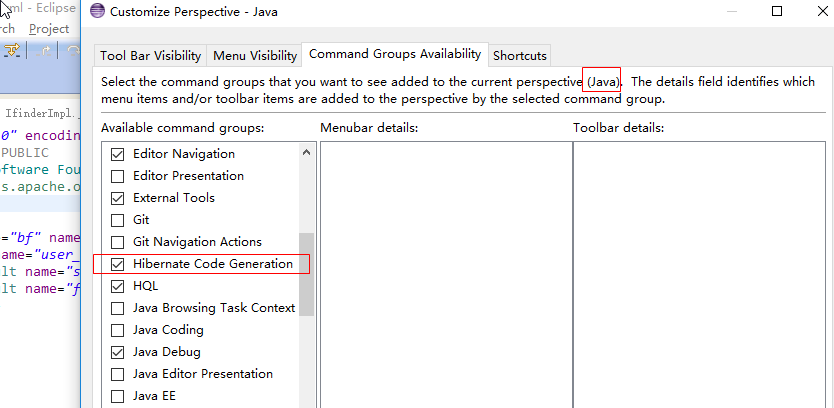Click inside the Toolbar details pane
The height and width of the screenshot is (408, 834).
699,274
